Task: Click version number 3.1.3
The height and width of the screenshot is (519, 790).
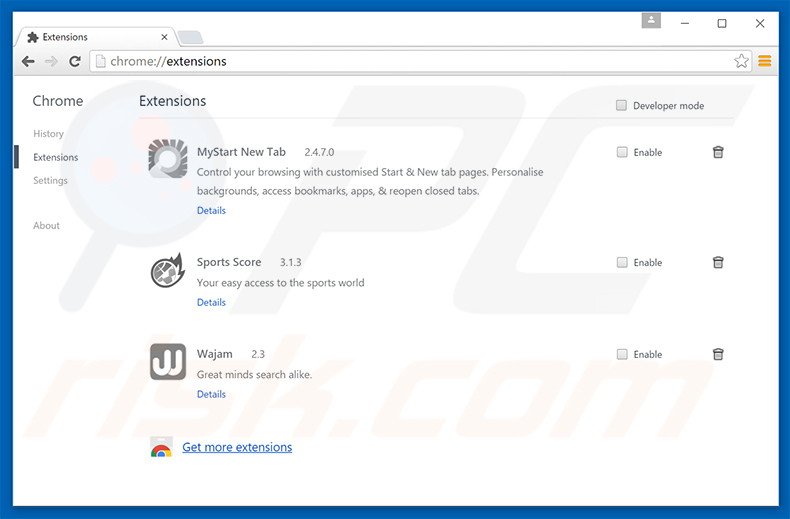Action: [x=291, y=263]
